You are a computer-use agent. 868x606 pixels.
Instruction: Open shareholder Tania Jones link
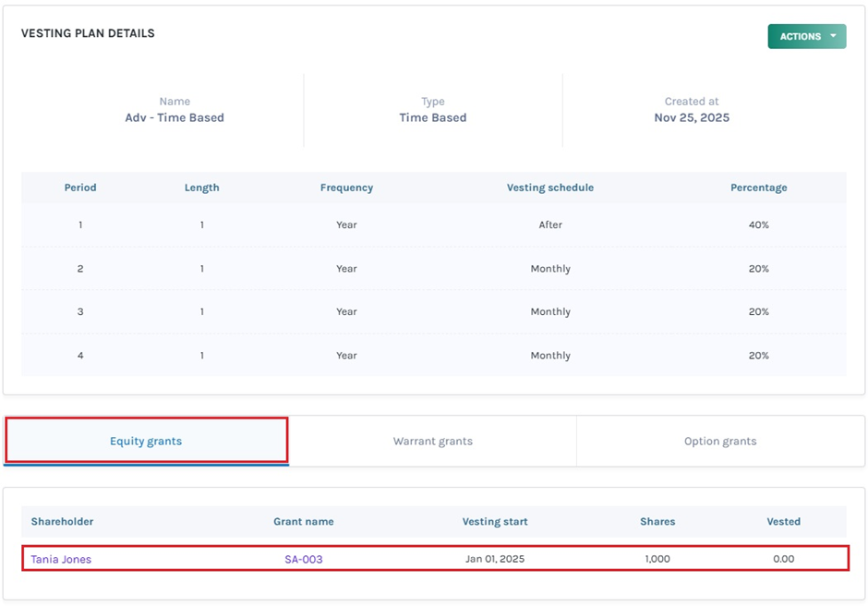click(x=61, y=559)
